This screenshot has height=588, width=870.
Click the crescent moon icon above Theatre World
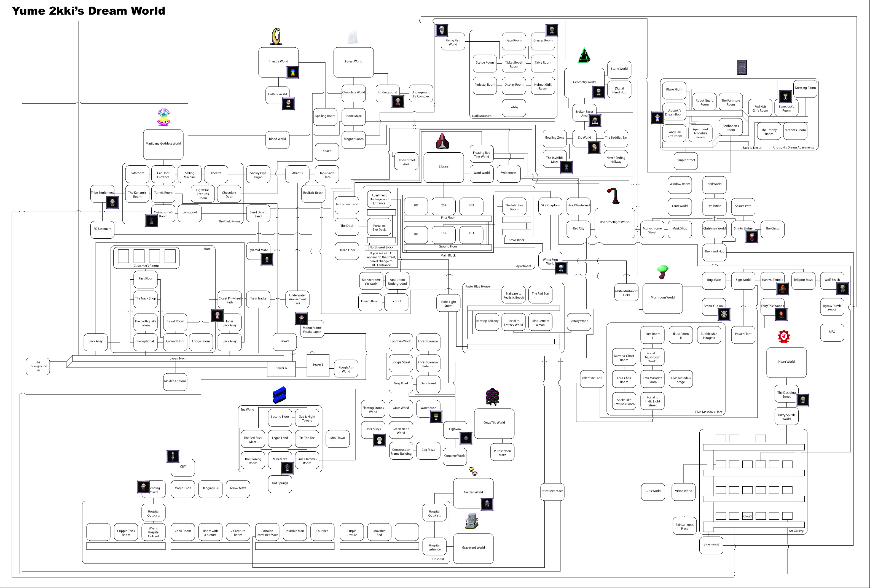[276, 36]
